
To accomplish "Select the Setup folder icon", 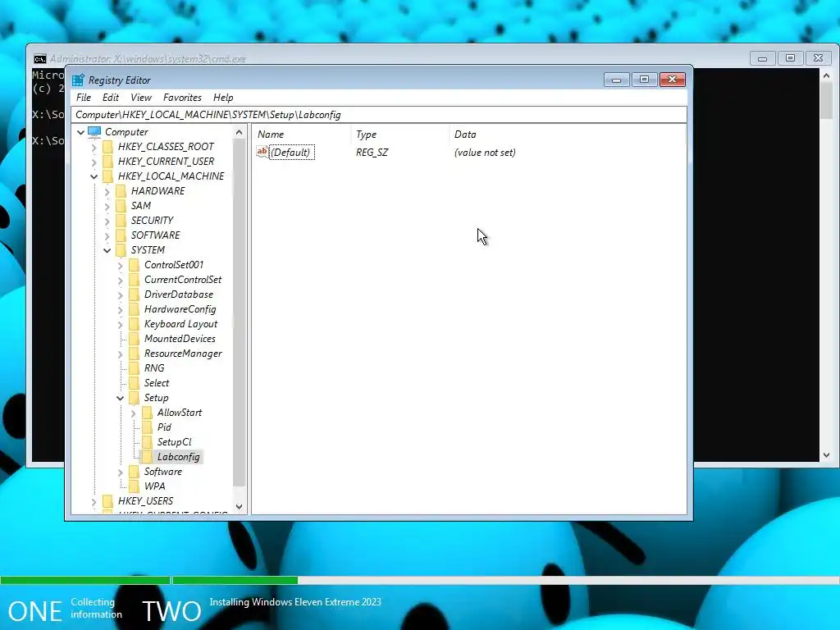I will pos(134,398).
